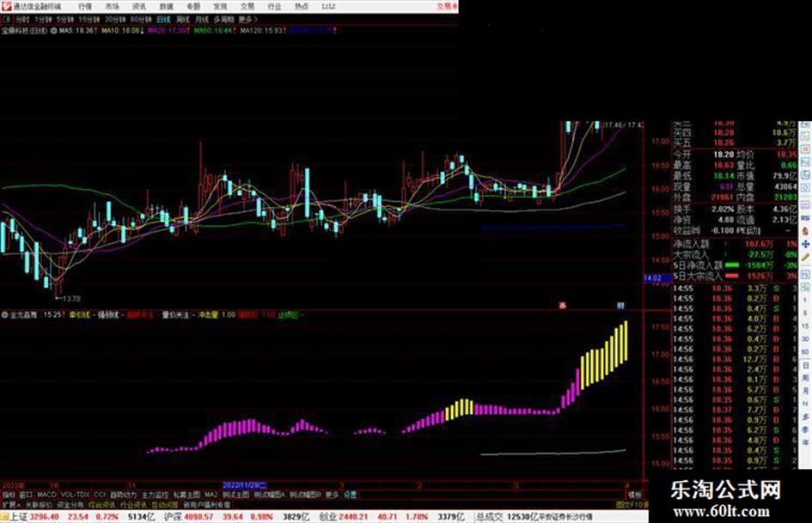Click the red marker icon above sub-chart
812x523 pixels.
pyautogui.click(x=563, y=306)
